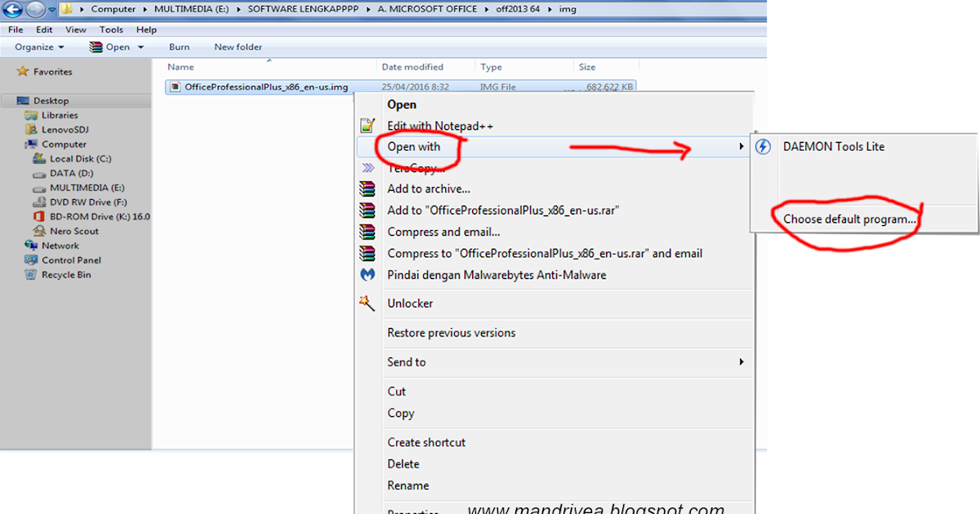Expand the Open toolbar button dropdown arrow

pyautogui.click(x=140, y=47)
